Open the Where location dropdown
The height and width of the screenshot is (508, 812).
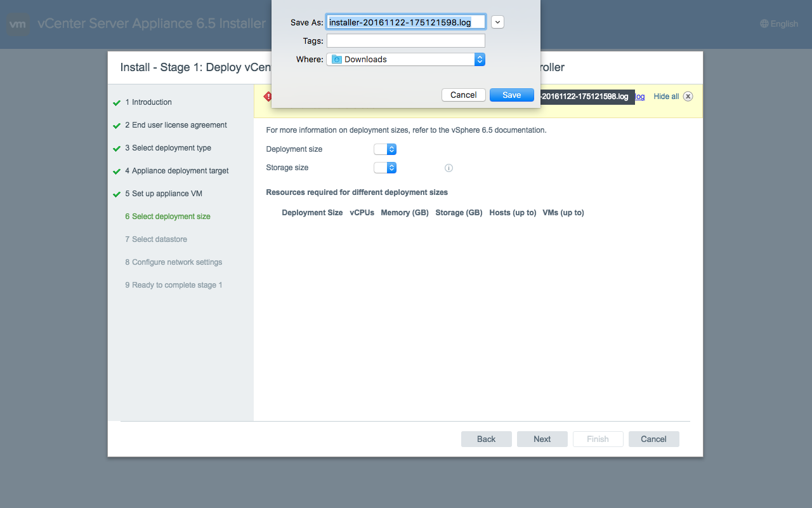480,60
